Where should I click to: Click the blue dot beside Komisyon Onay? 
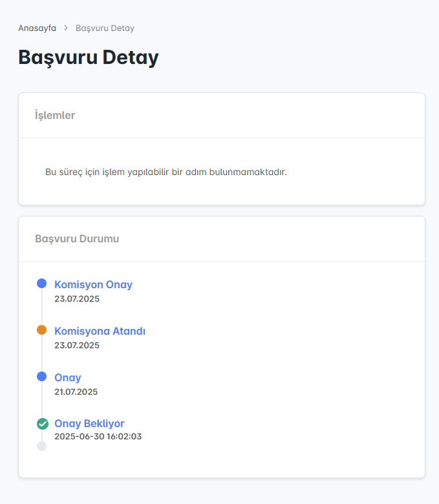tap(42, 284)
